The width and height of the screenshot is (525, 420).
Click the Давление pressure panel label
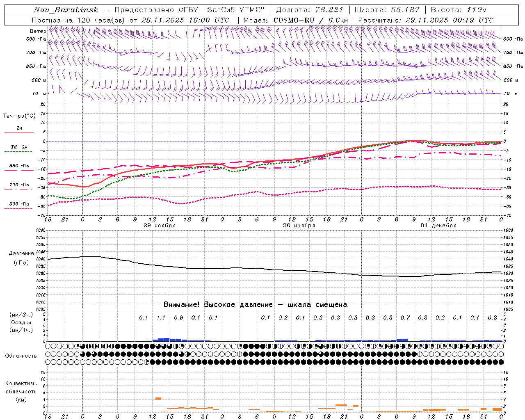[x=21, y=253]
